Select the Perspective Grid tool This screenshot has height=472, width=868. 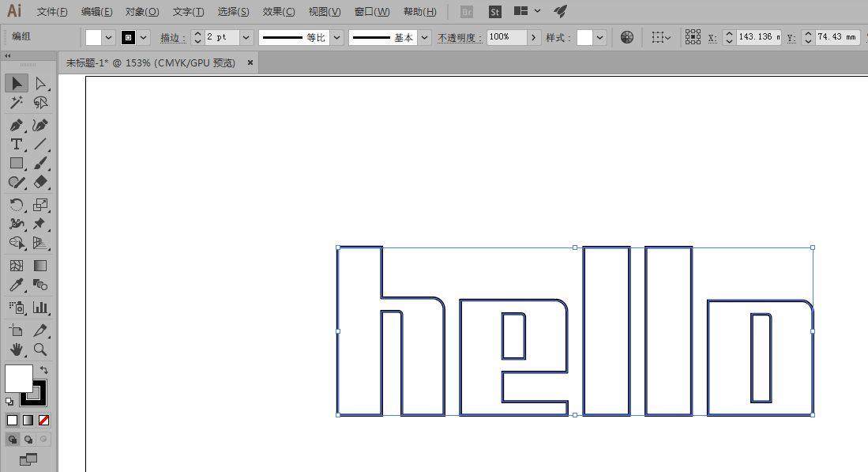(x=40, y=243)
